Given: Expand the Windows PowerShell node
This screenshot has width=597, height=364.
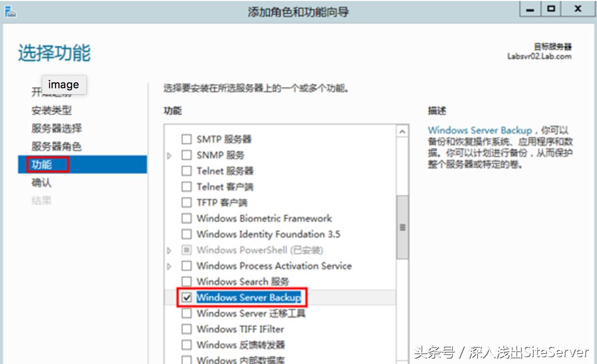Looking at the screenshot, I should coord(169,250).
